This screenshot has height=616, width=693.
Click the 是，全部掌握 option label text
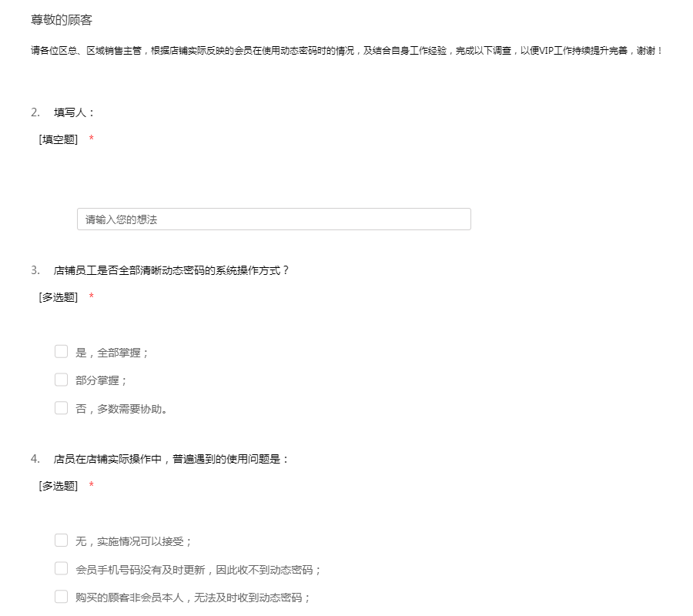click(x=112, y=353)
